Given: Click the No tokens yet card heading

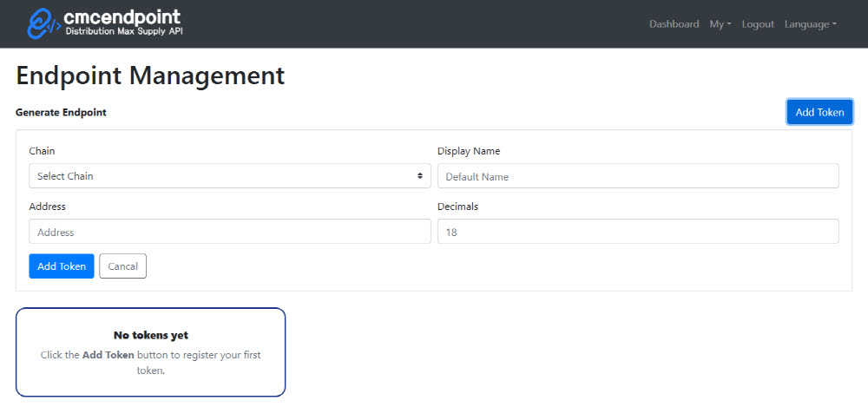Looking at the screenshot, I should coord(151,335).
